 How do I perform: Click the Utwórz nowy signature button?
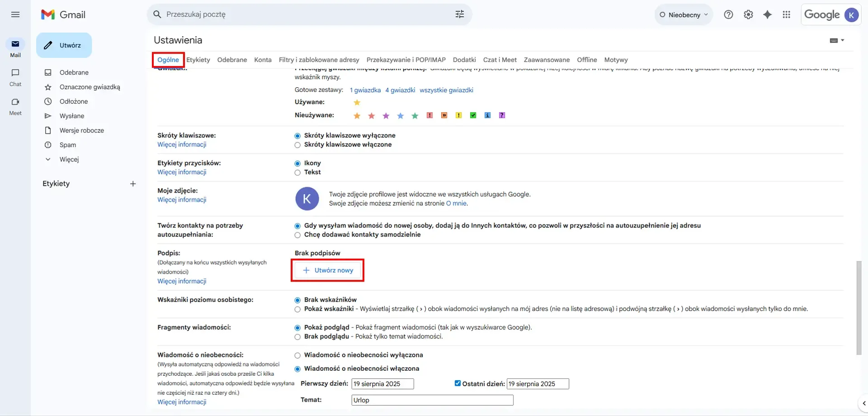click(327, 270)
